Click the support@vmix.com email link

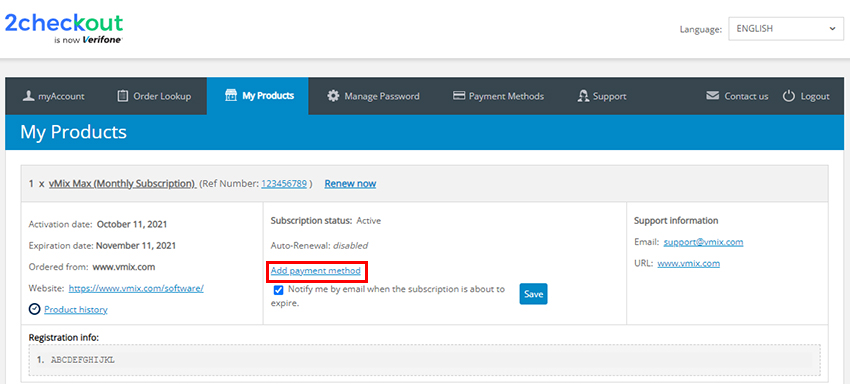[703, 242]
